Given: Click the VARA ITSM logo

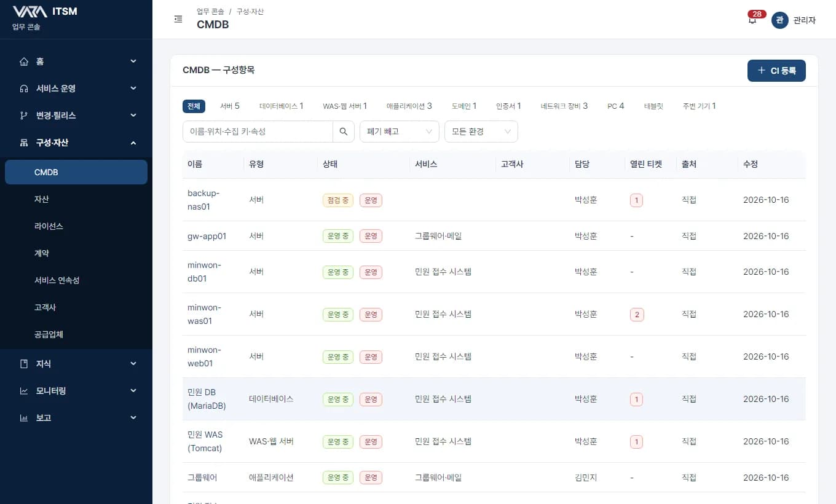Looking at the screenshot, I should pos(45,11).
